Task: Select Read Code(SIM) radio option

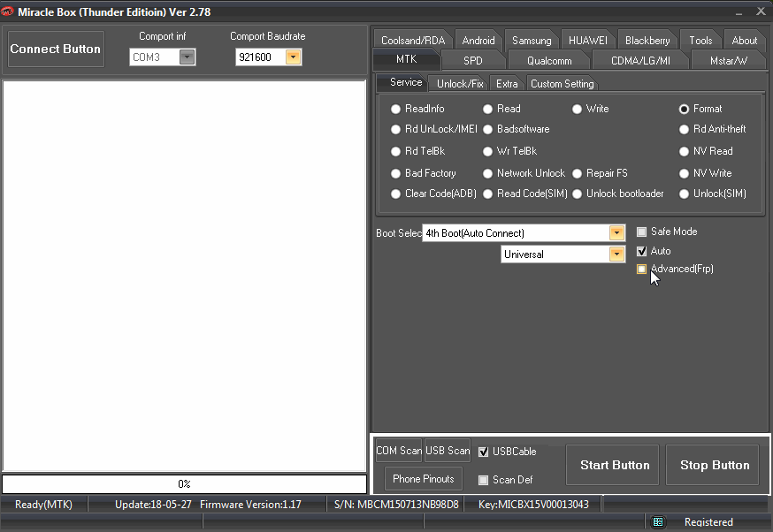Action: [x=487, y=194]
